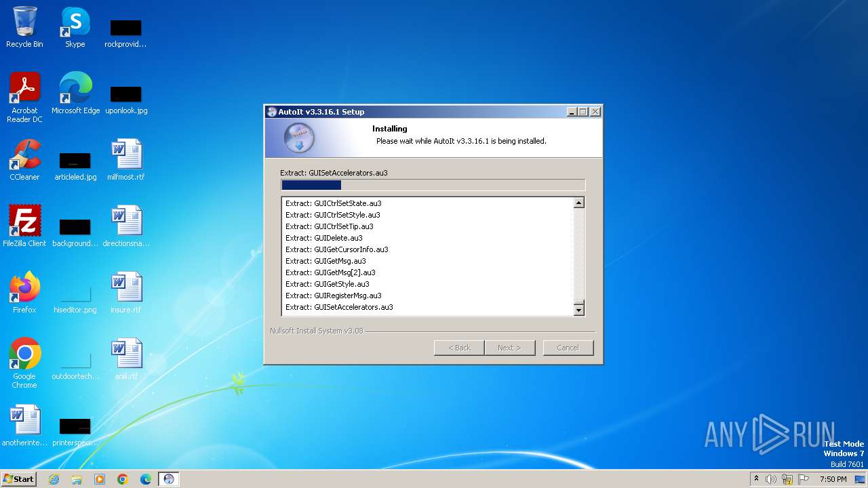
Task: Select the directionsna document icon
Action: (x=126, y=226)
